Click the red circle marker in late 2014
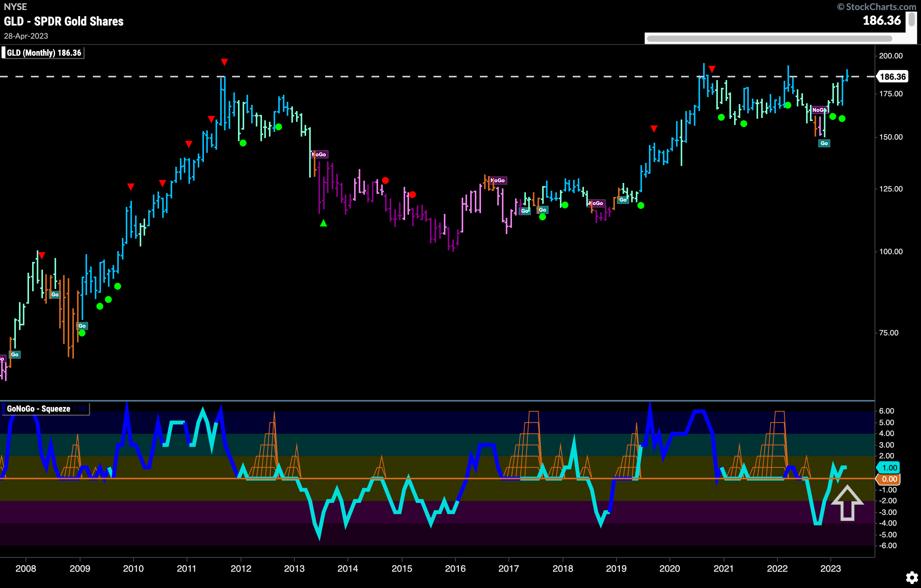This screenshot has width=921, height=588. (x=385, y=181)
